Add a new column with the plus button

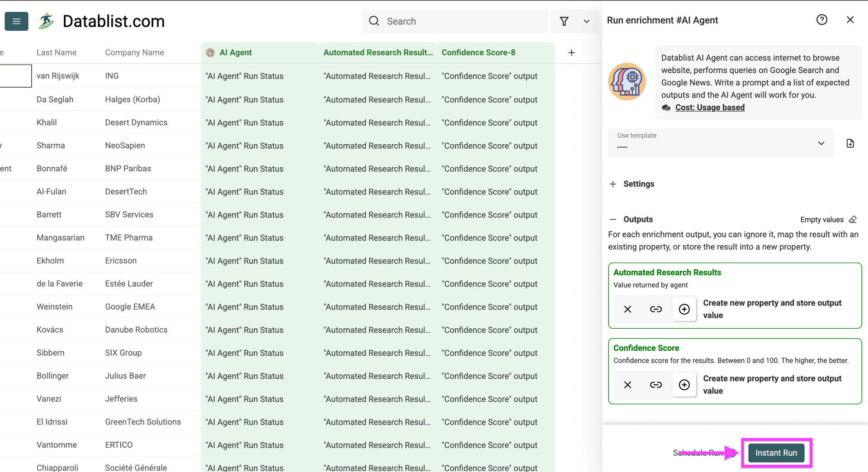[x=571, y=52]
